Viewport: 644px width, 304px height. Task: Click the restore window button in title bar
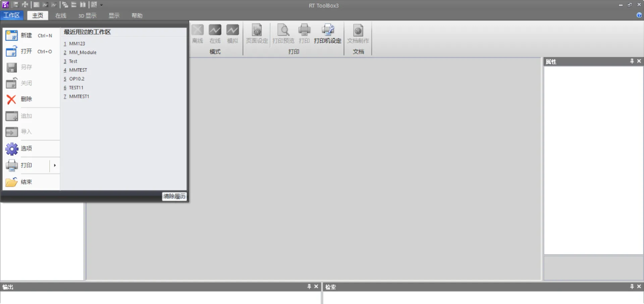630,5
